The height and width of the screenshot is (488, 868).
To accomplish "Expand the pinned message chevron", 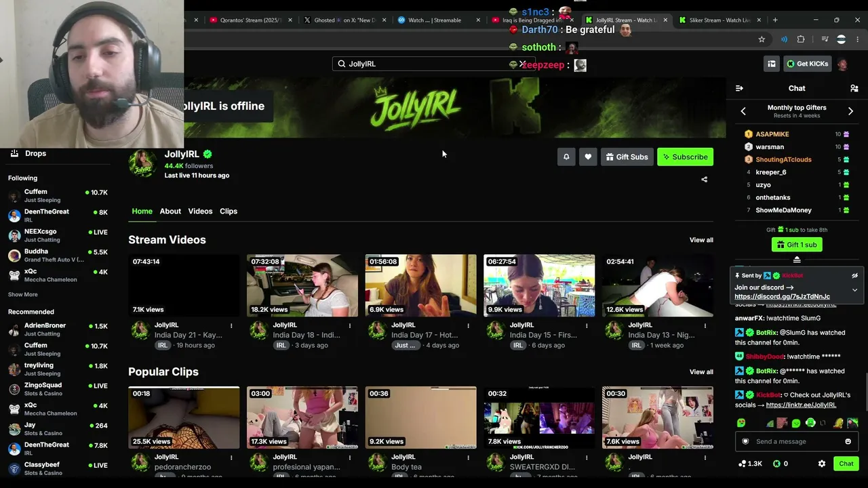I will [854, 290].
